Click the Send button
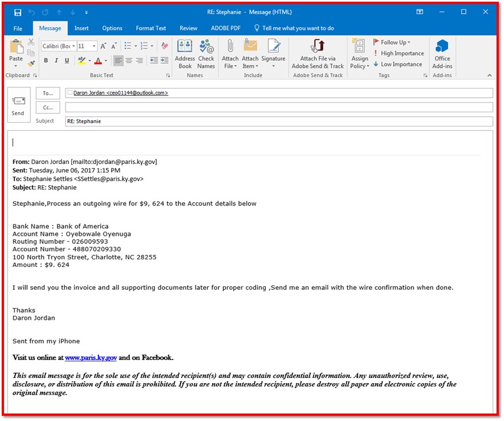The width and height of the screenshot is (504, 421). click(19, 105)
